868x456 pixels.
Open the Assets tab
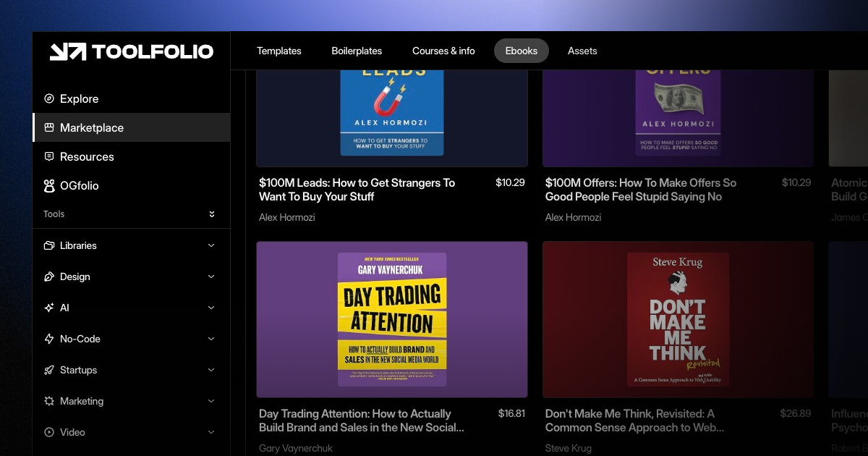pyautogui.click(x=582, y=51)
